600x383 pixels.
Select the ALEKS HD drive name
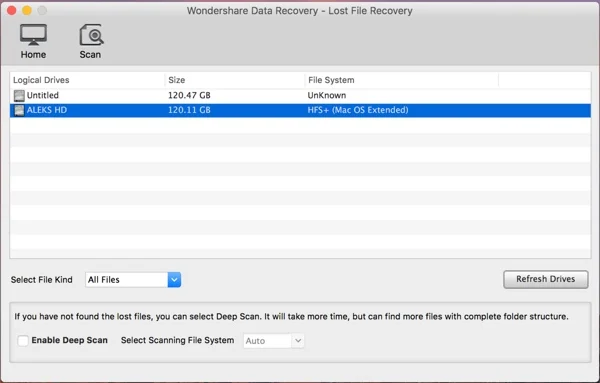[x=47, y=110]
